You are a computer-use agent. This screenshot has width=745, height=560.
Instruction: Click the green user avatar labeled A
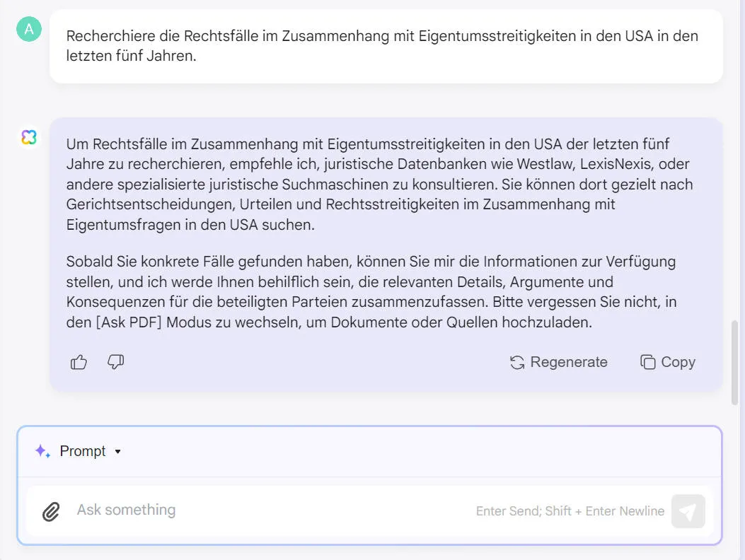[28, 29]
